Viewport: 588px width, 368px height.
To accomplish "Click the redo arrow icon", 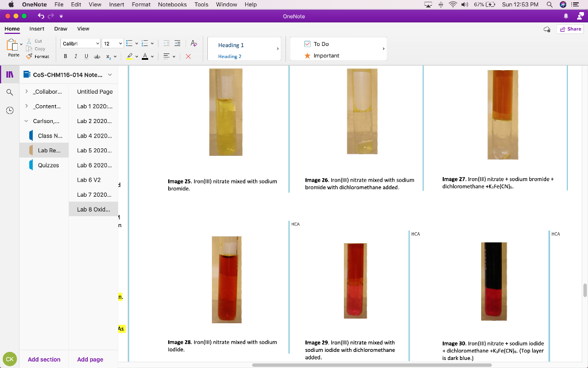I will (x=51, y=16).
